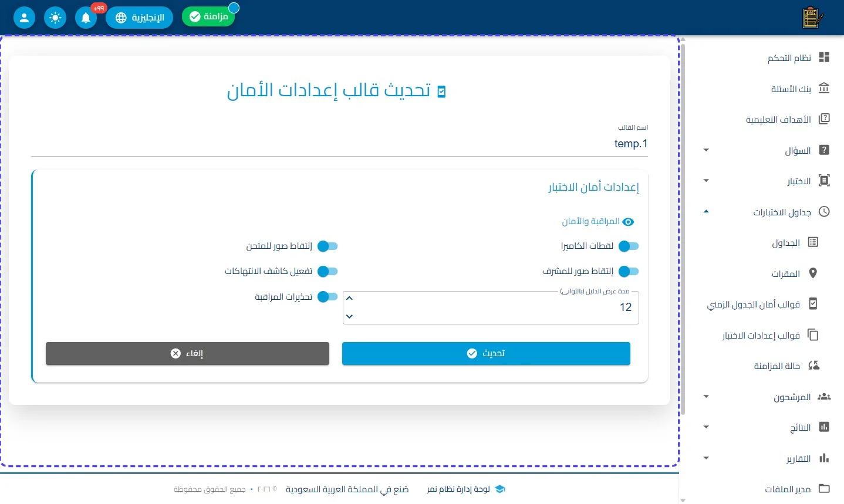This screenshot has height=504, width=844.
Task: Decrease evidence display duration with down arrow
Action: pos(349,316)
